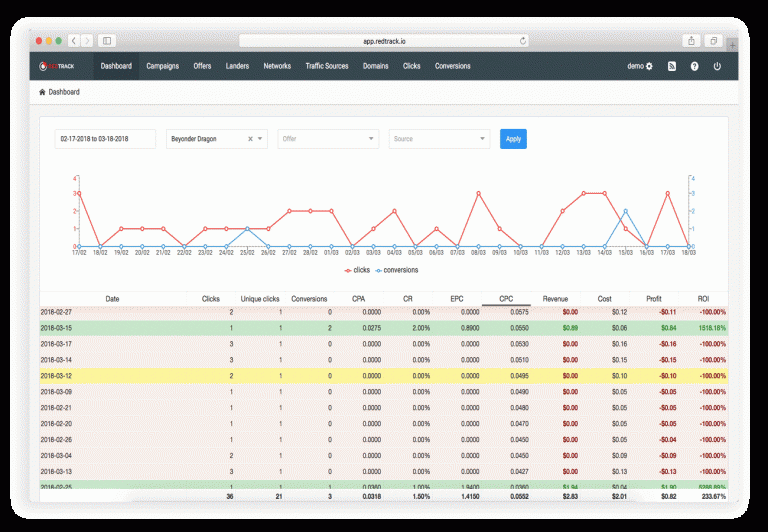Click the date range input field
This screenshot has height=532, width=768.
click(105, 139)
